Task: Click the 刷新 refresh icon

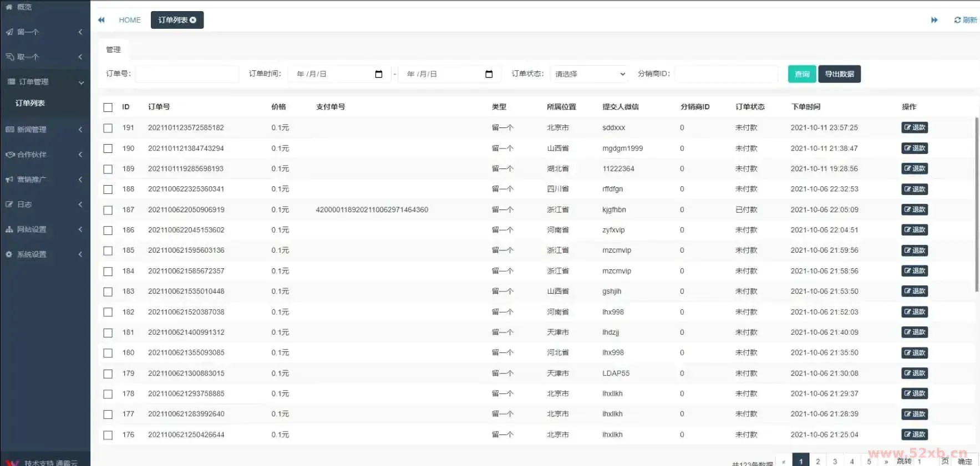Action: [957, 20]
